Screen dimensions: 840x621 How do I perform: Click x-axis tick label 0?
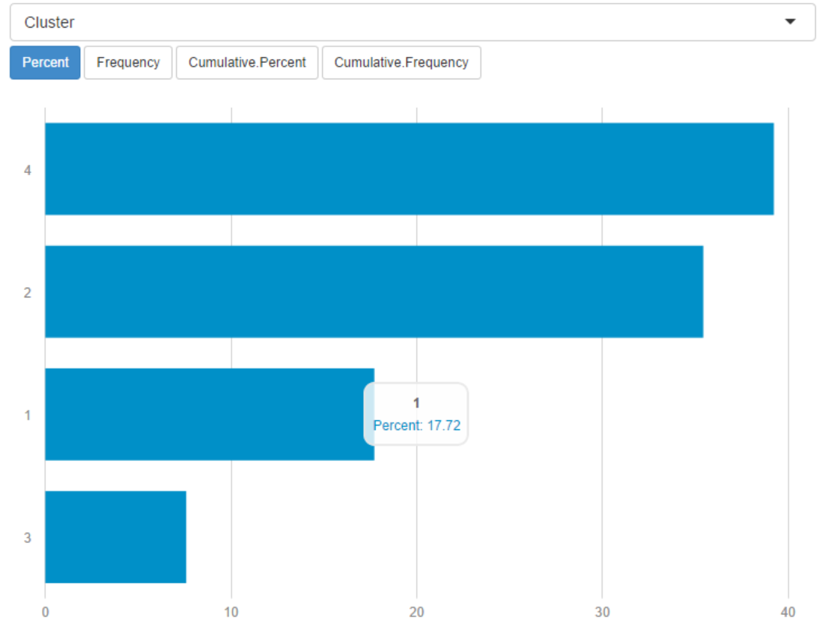pos(45,612)
